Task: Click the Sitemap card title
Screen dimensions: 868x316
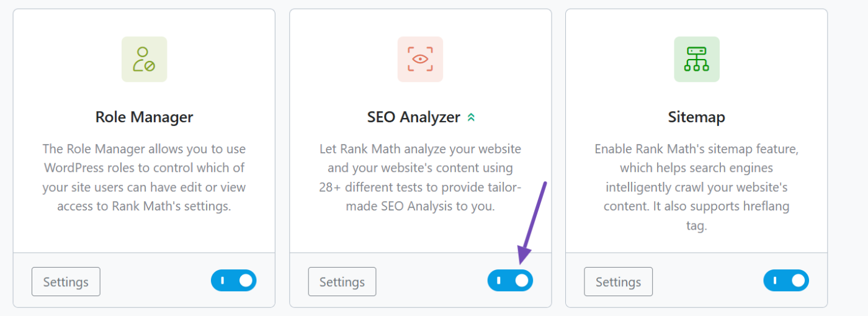Action: pos(696,117)
